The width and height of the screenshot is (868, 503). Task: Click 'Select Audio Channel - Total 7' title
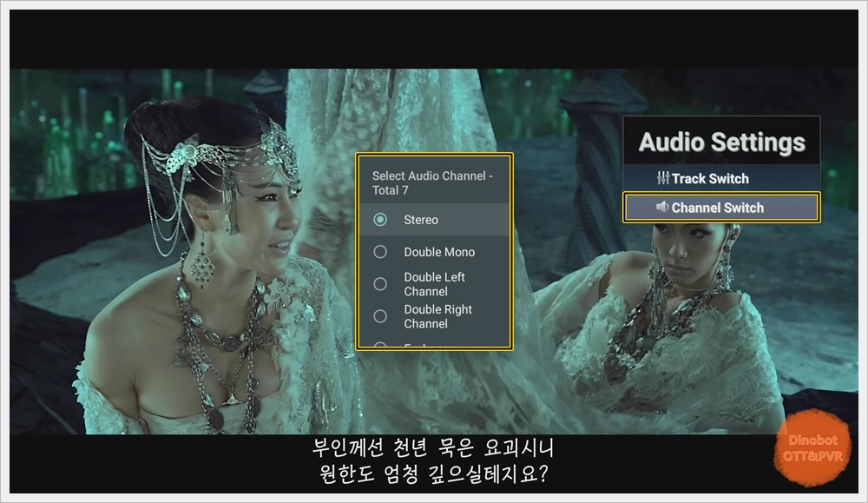point(431,182)
